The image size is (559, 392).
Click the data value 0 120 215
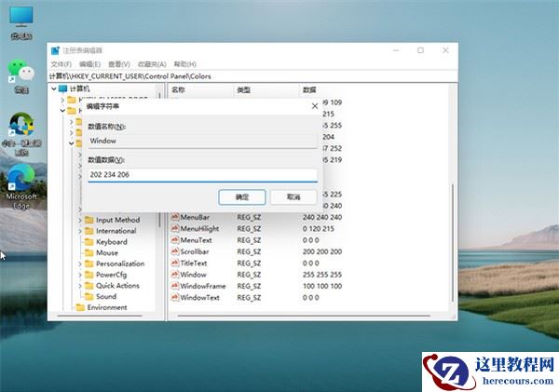(x=319, y=229)
